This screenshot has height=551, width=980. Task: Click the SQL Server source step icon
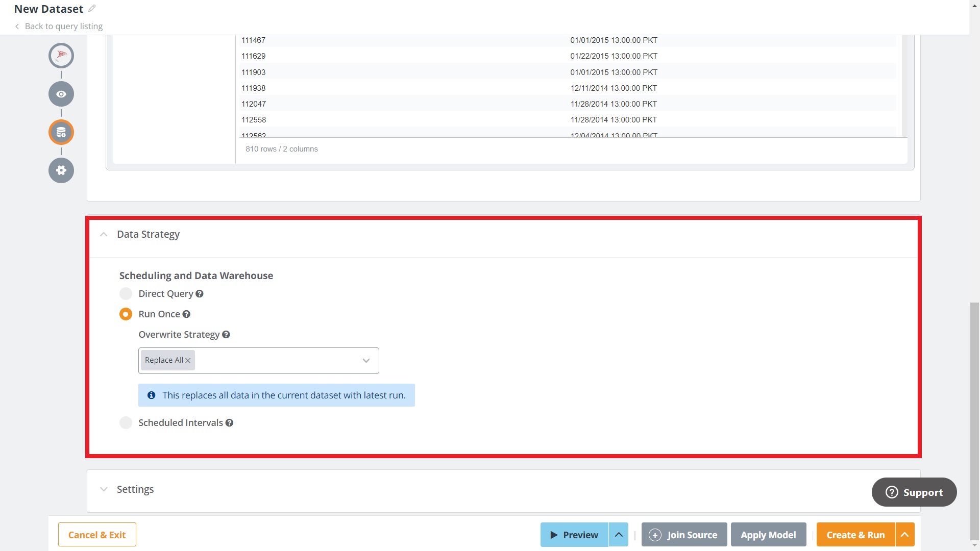point(61,56)
